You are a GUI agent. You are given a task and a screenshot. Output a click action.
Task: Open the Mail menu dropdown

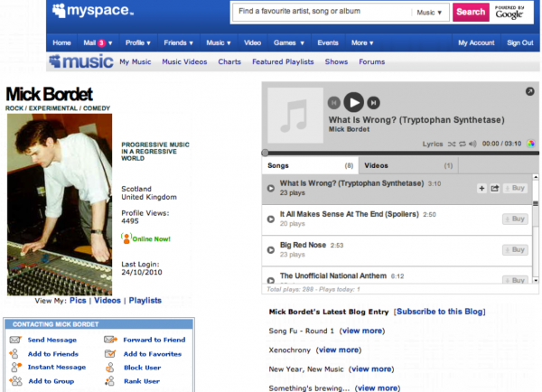click(x=98, y=42)
